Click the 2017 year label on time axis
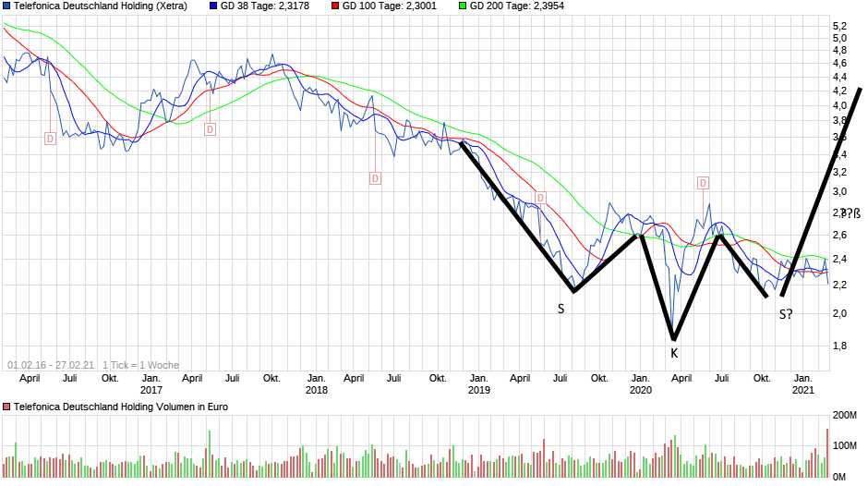The height and width of the screenshot is (486, 868). point(151,390)
